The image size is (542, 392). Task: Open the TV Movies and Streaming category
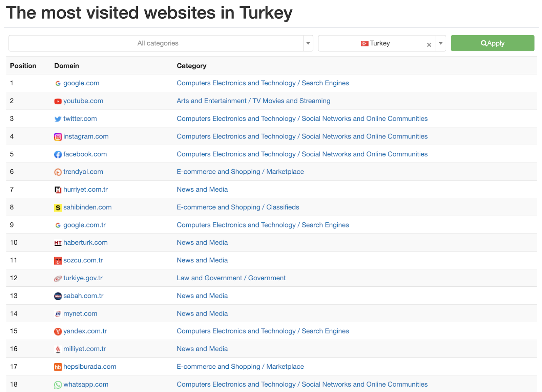(x=253, y=101)
